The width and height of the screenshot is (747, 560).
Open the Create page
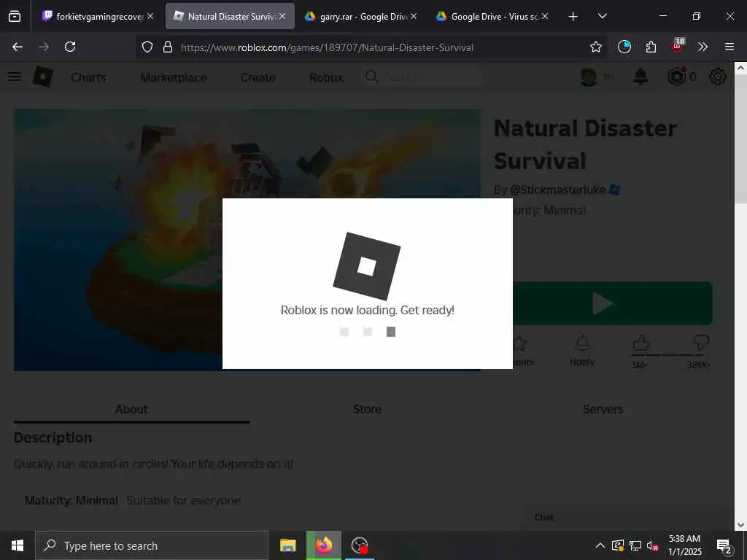[258, 77]
